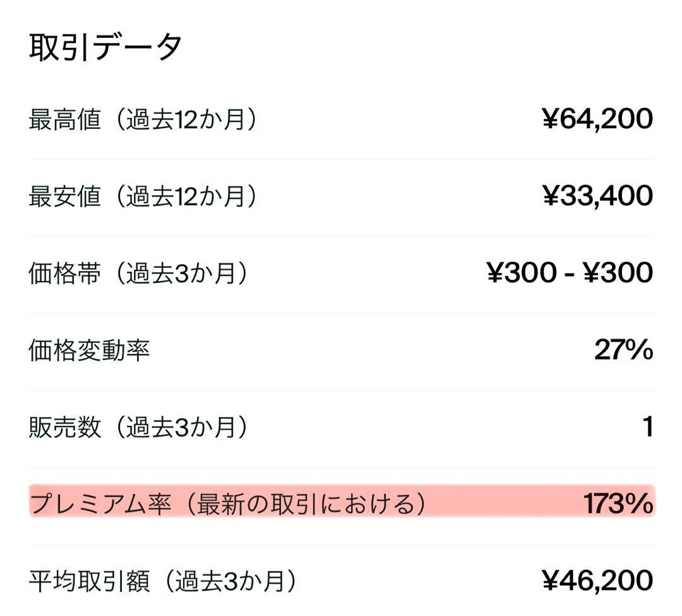This screenshot has height=616, width=682.
Task: Select the 価格帯 row label
Action: [64, 274]
